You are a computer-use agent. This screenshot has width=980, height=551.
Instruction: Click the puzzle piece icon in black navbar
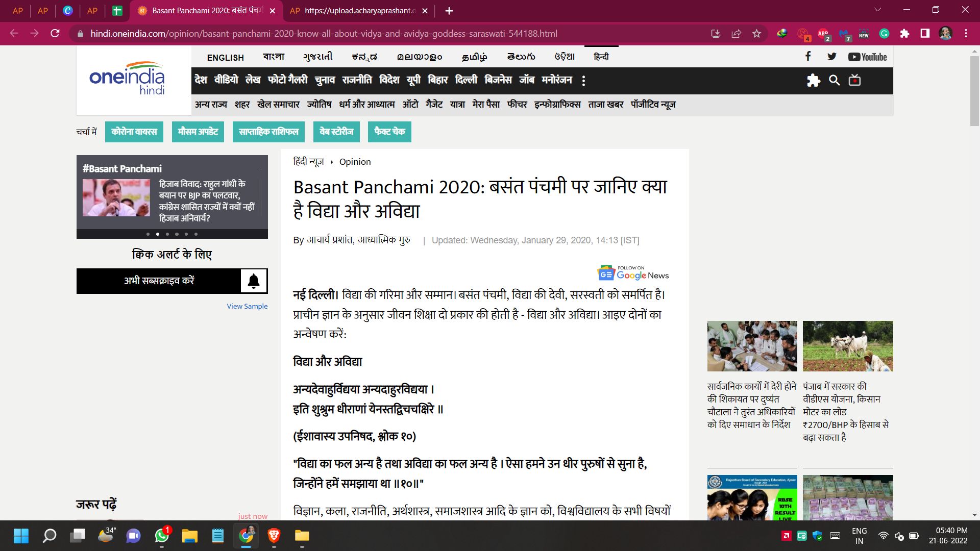[x=813, y=80]
